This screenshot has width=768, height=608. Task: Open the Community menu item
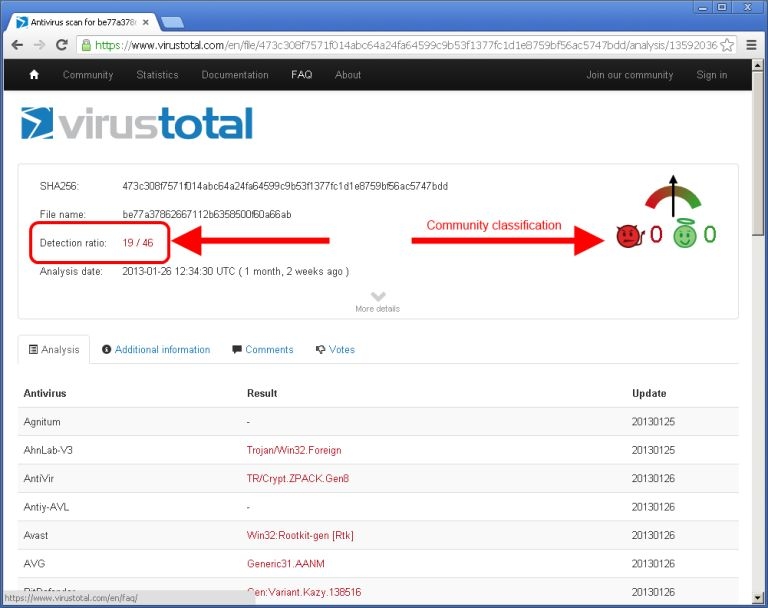pyautogui.click(x=88, y=75)
